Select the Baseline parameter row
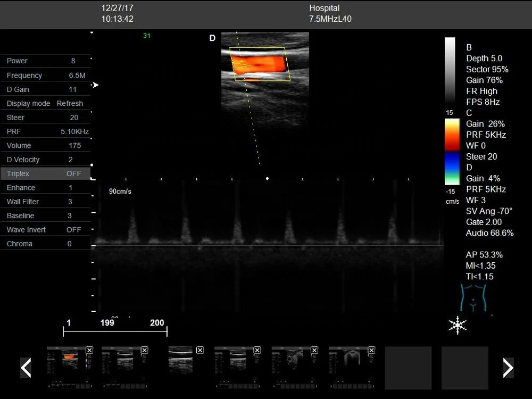This screenshot has width=532, height=399. [x=45, y=215]
